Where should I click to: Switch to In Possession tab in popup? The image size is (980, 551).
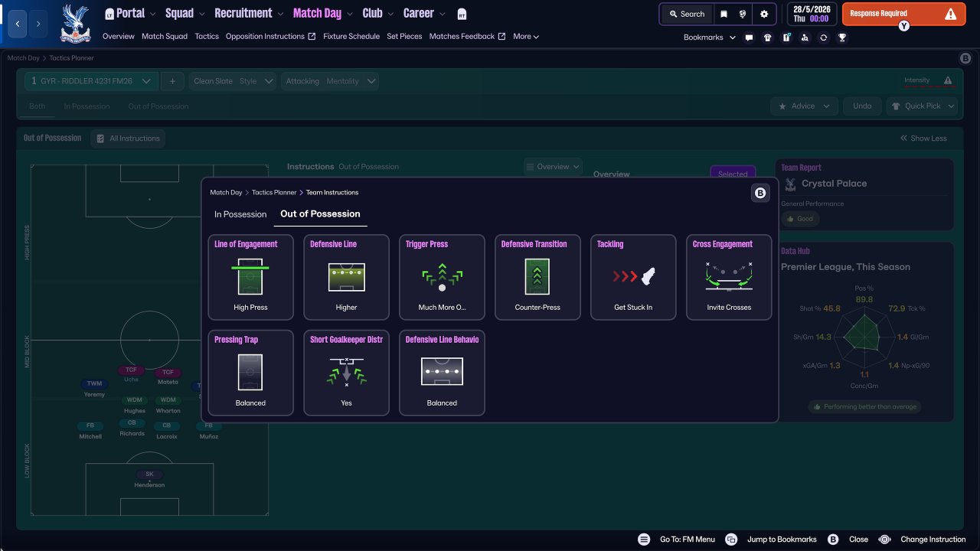tap(240, 214)
